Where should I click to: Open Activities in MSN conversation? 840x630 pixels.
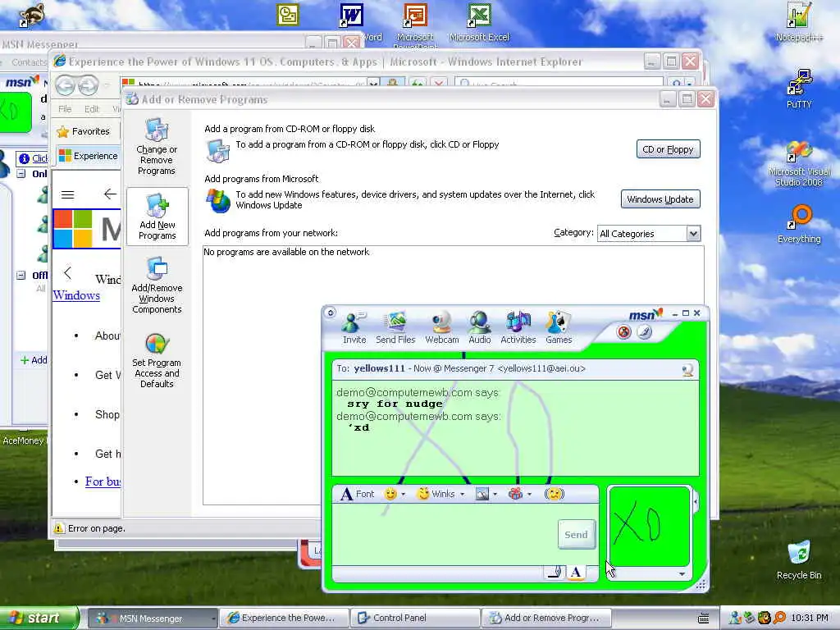[x=518, y=327]
